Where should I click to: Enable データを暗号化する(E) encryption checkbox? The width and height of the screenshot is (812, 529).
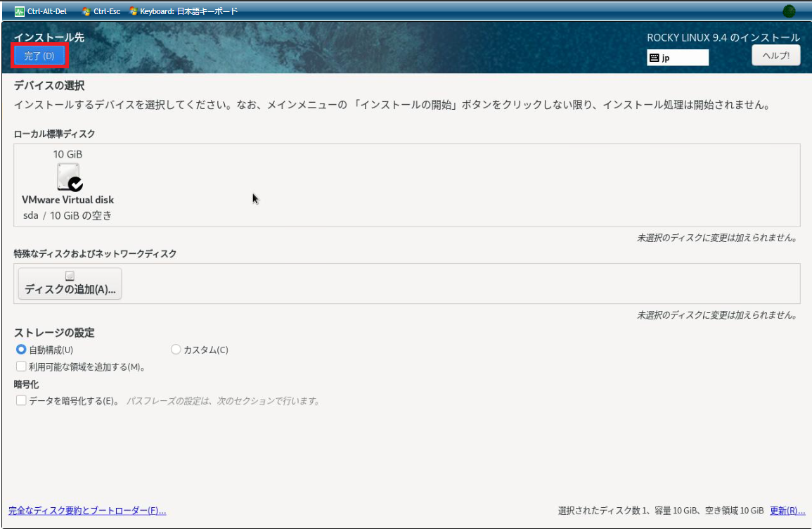pos(21,400)
